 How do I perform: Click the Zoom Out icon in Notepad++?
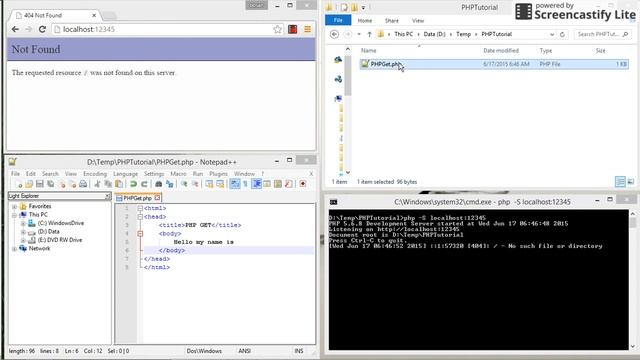click(195, 184)
